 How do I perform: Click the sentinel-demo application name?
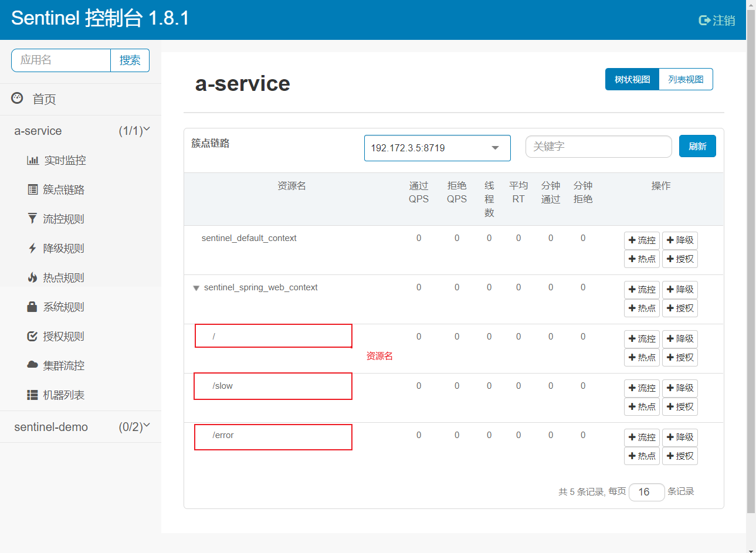tap(51, 427)
